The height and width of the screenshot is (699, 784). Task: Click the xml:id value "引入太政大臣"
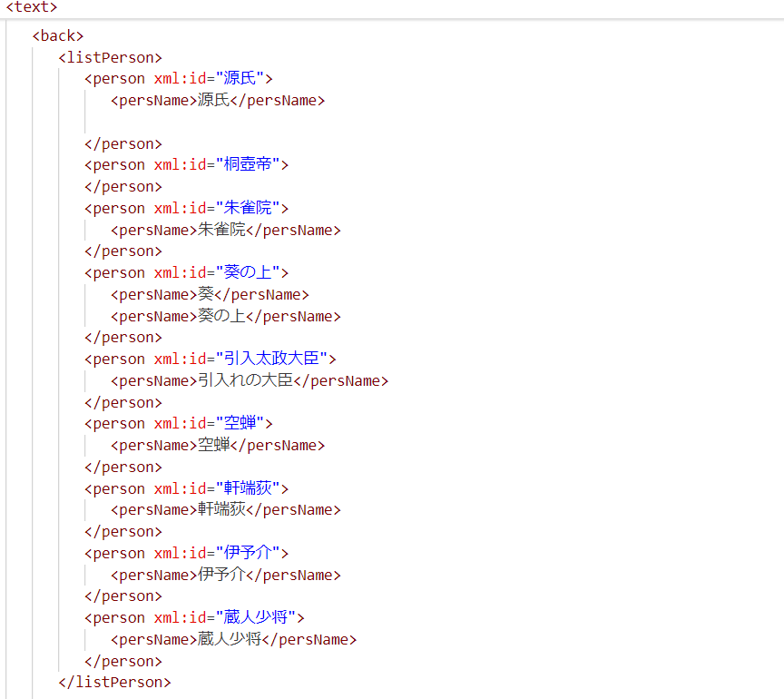coord(271,359)
